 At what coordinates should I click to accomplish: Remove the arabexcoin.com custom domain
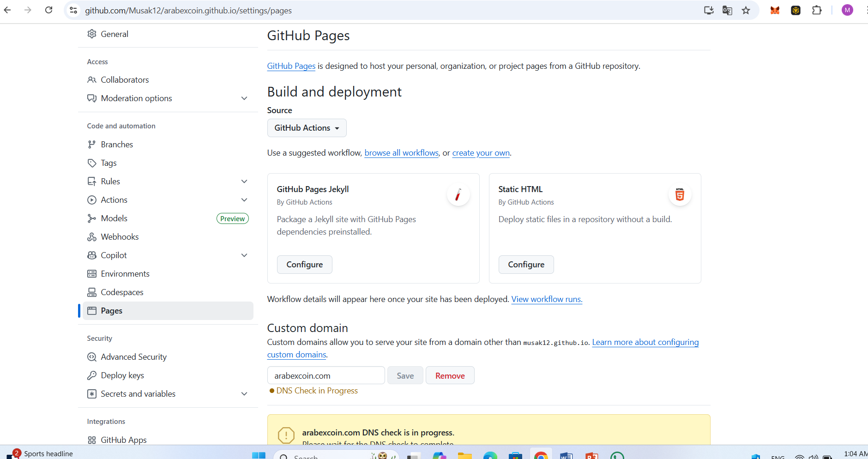click(450, 375)
